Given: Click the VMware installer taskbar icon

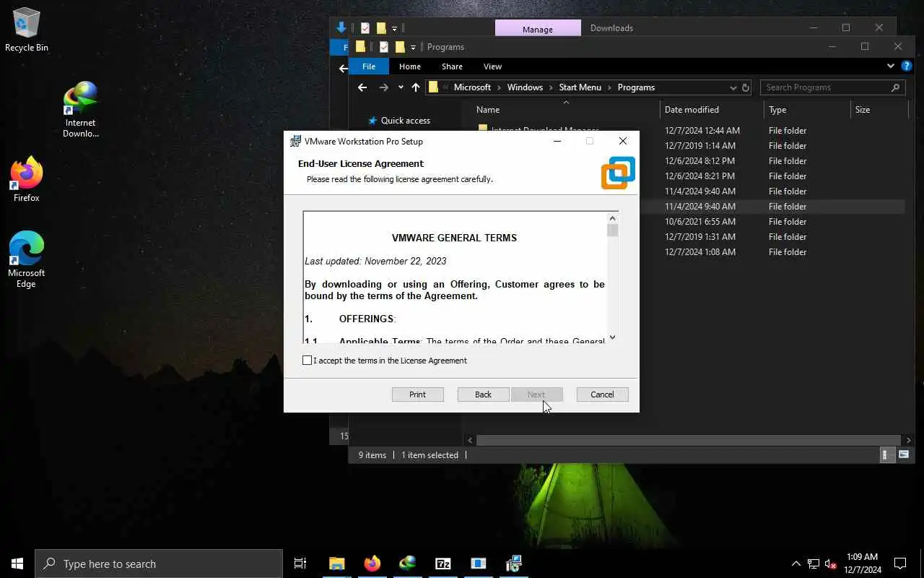Looking at the screenshot, I should tap(514, 564).
